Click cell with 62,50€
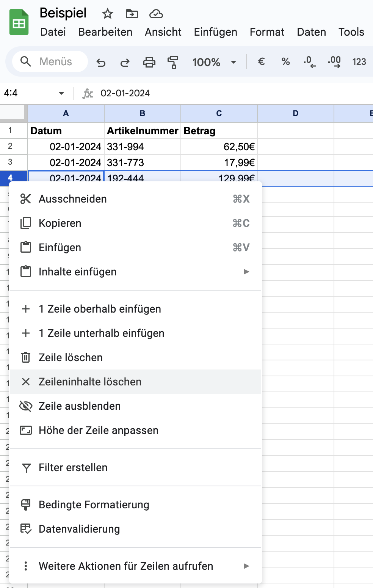Screen dimensions: 373x588 (x=219, y=146)
